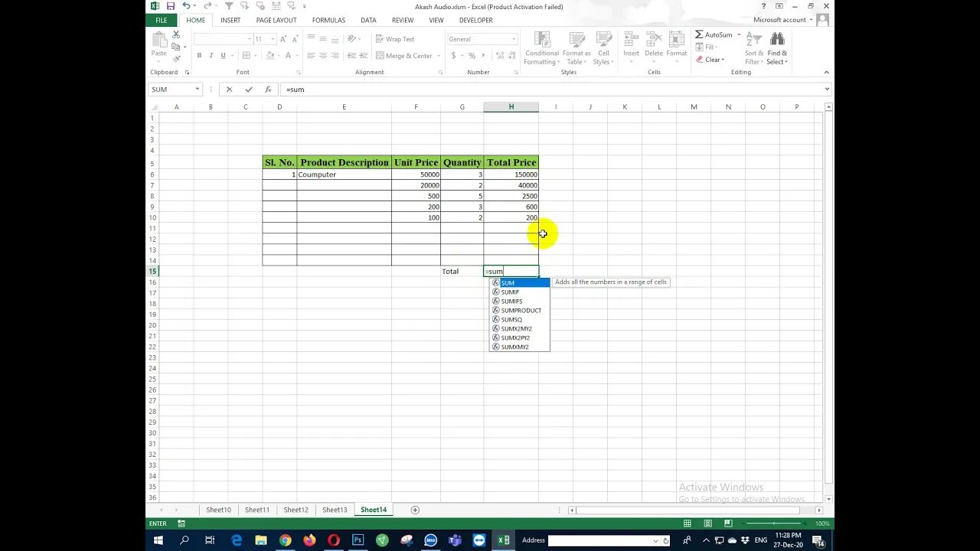Switch to the FORMULAS ribbon tab
980x551 pixels.
[x=328, y=20]
